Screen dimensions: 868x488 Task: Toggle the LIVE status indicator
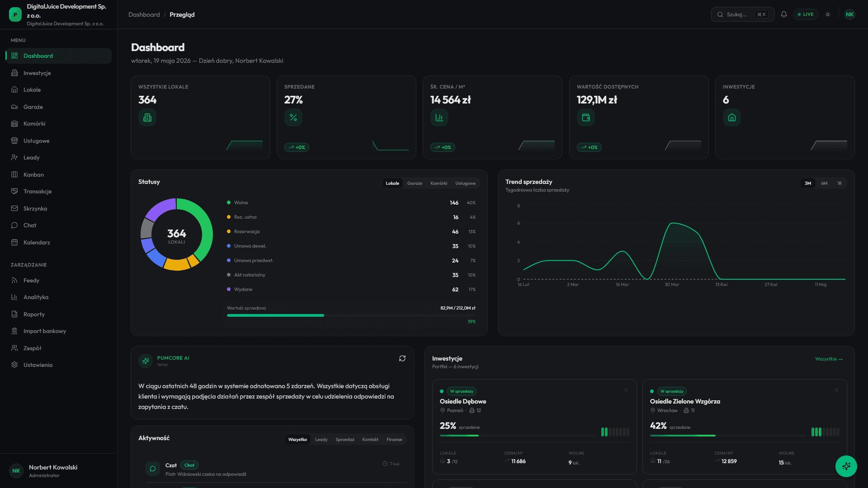(806, 14)
